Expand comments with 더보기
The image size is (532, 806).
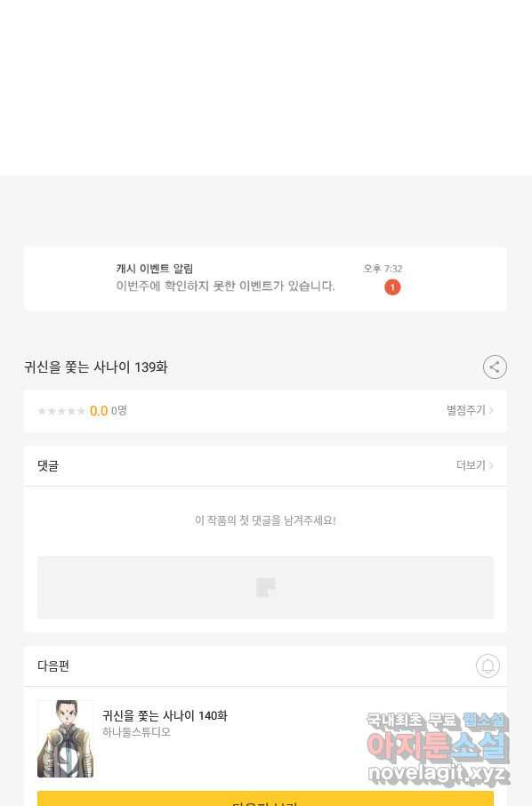coord(471,465)
